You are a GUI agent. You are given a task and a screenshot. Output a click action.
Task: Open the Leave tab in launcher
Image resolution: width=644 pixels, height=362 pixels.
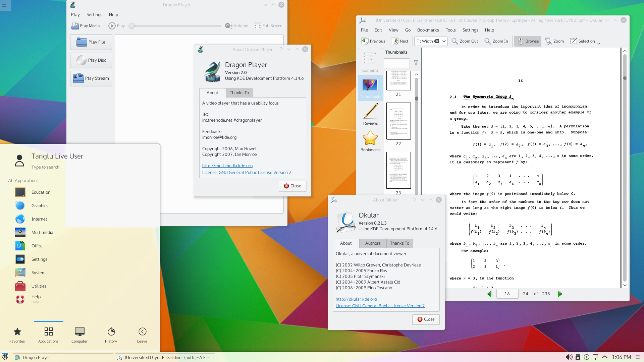[x=142, y=335]
